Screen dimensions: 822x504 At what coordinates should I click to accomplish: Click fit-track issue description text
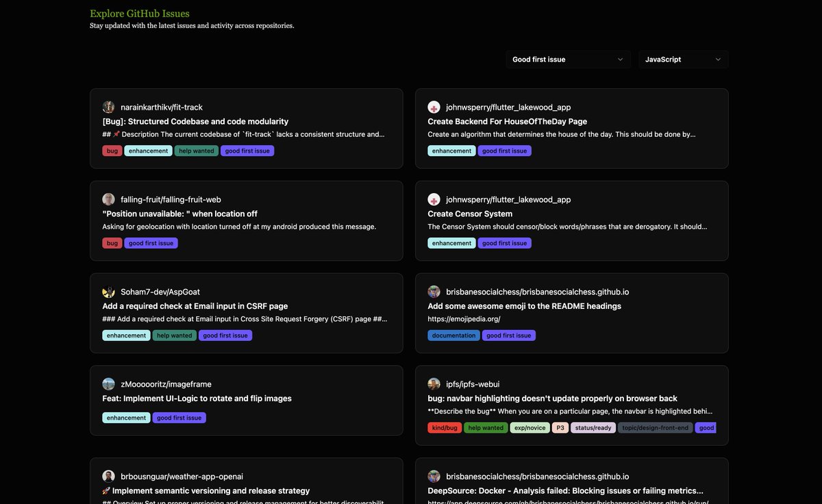243,134
